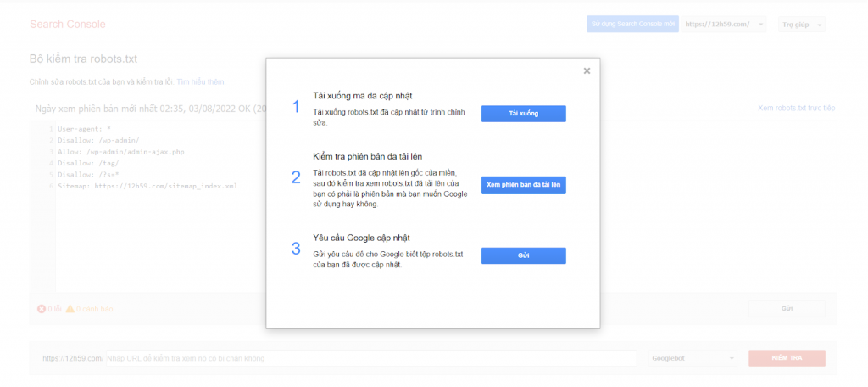Close the robots.txt update dialog
The height and width of the screenshot is (387, 868).
[x=587, y=71]
